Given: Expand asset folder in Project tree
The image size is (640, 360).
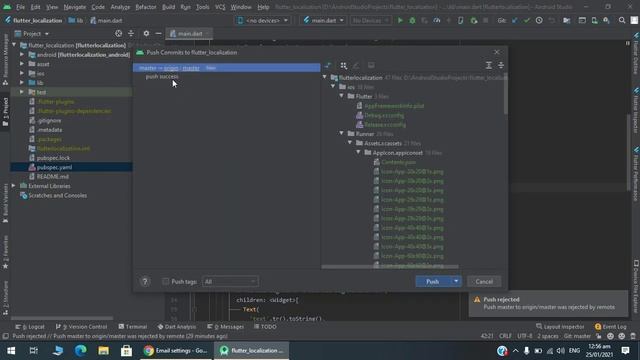Looking at the screenshot, I should (x=22, y=64).
